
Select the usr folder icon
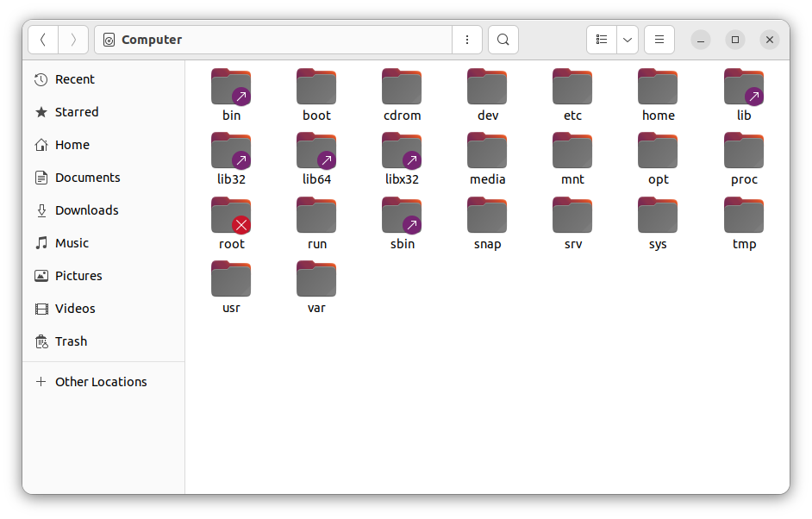point(231,279)
